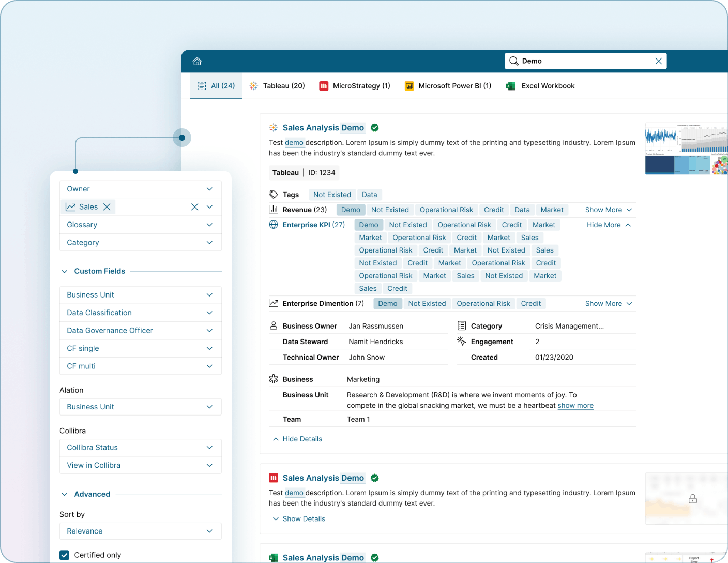Uncheck the Certified only checkbox
This screenshot has width=728, height=563.
tap(64, 555)
